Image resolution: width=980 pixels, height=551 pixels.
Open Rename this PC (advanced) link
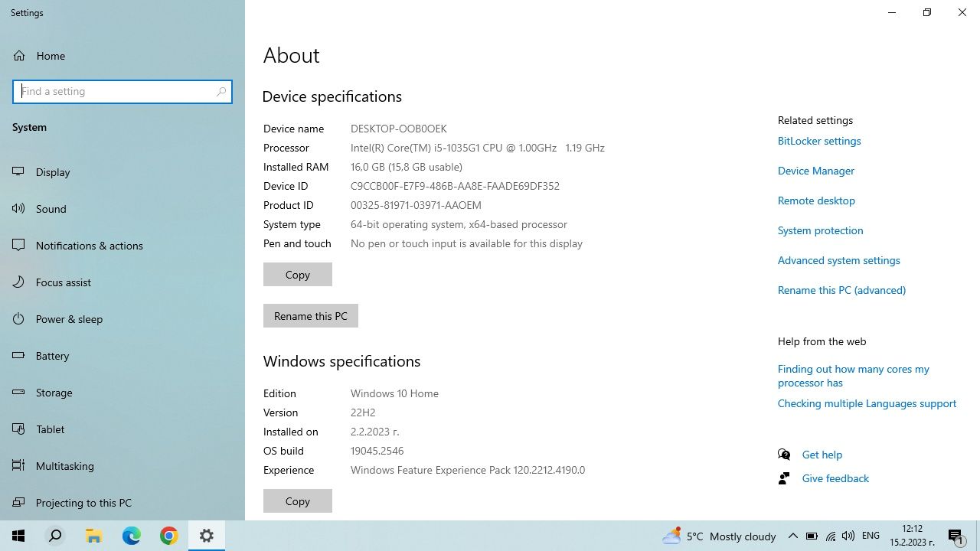click(x=841, y=290)
